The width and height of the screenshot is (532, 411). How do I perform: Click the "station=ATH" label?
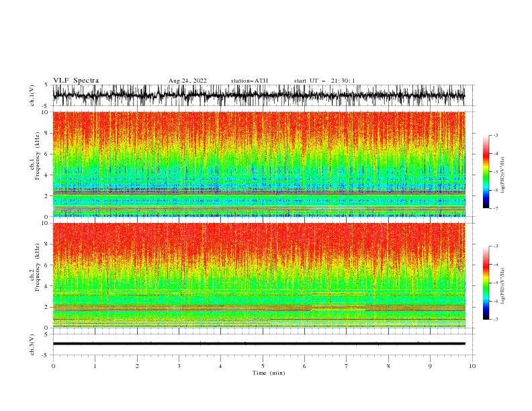pos(249,81)
